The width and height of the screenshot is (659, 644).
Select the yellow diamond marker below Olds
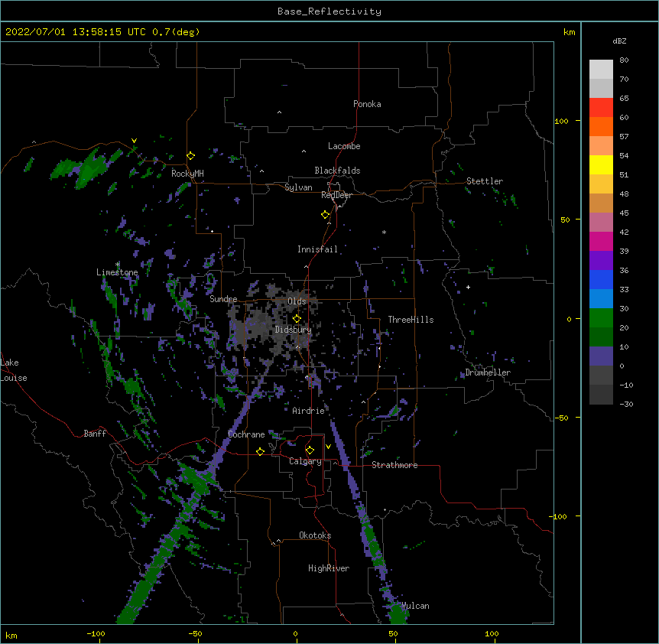tap(297, 318)
